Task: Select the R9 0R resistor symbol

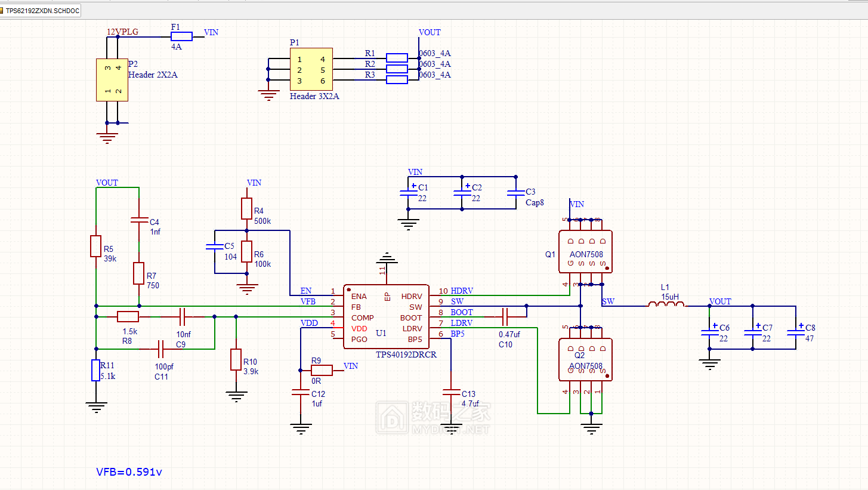Action: tap(322, 371)
